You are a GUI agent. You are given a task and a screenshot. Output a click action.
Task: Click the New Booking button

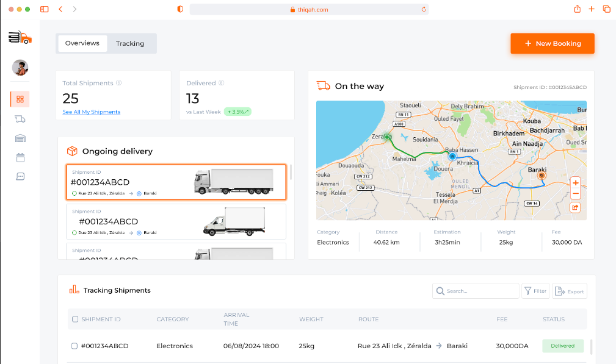(x=552, y=43)
